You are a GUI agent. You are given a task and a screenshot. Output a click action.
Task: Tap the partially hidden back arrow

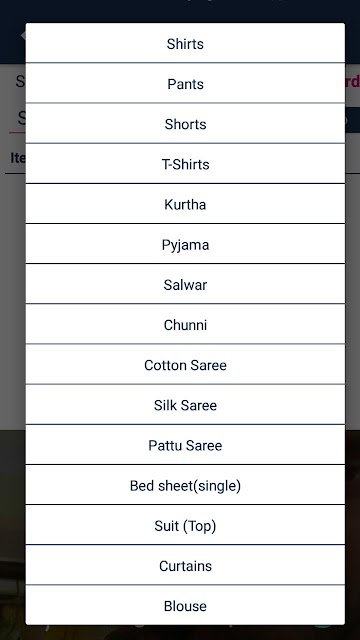click(x=23, y=36)
